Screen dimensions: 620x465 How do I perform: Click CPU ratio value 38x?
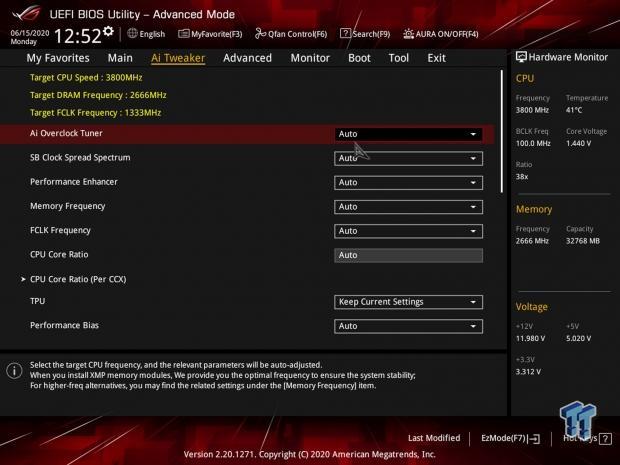[x=522, y=177]
